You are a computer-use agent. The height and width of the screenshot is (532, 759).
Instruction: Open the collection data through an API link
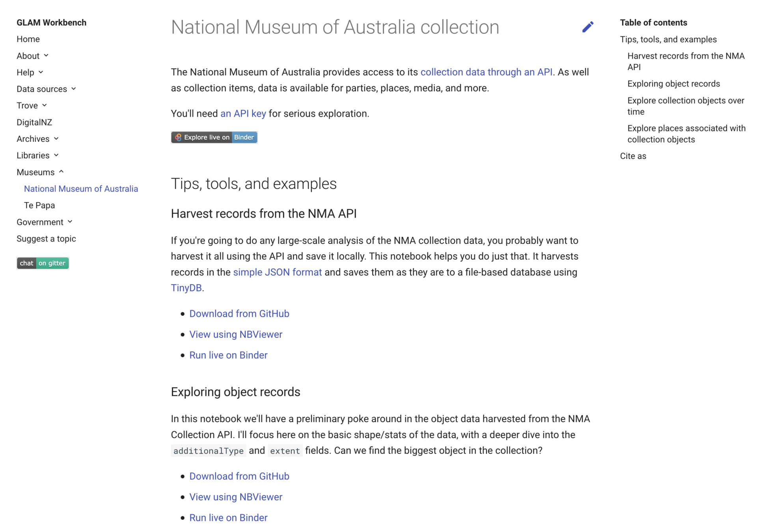click(486, 72)
